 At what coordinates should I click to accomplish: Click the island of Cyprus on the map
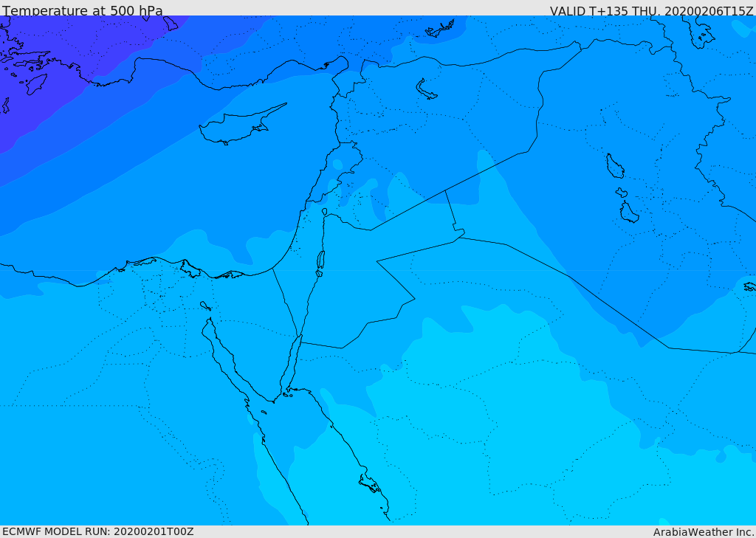238,126
